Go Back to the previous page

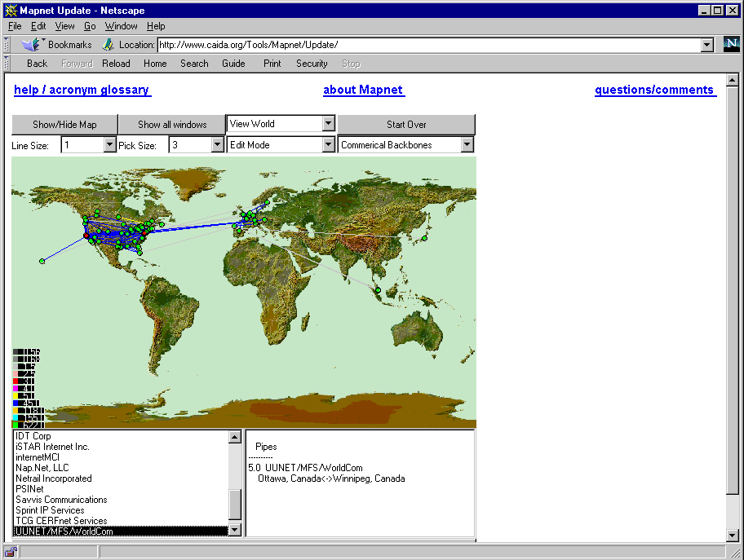37,64
